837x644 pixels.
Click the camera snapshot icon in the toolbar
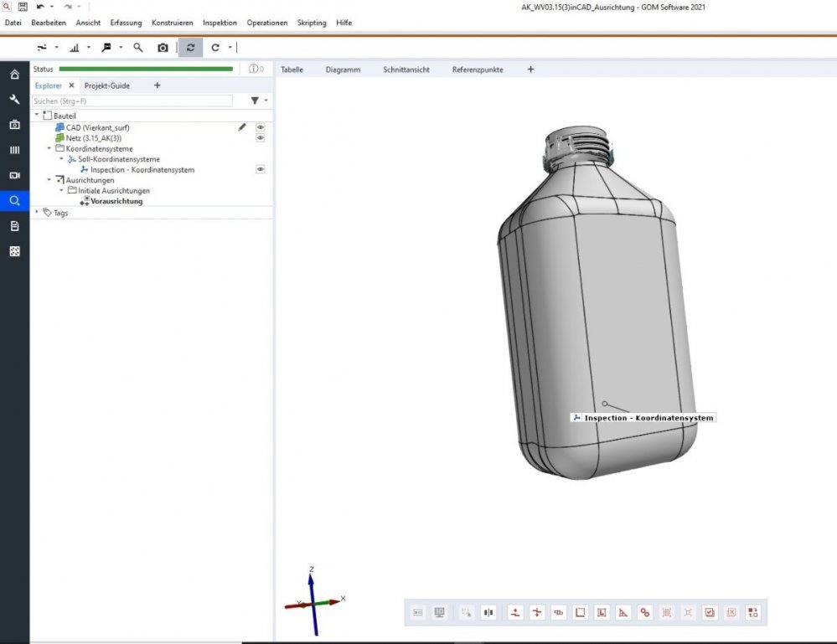pyautogui.click(x=163, y=48)
